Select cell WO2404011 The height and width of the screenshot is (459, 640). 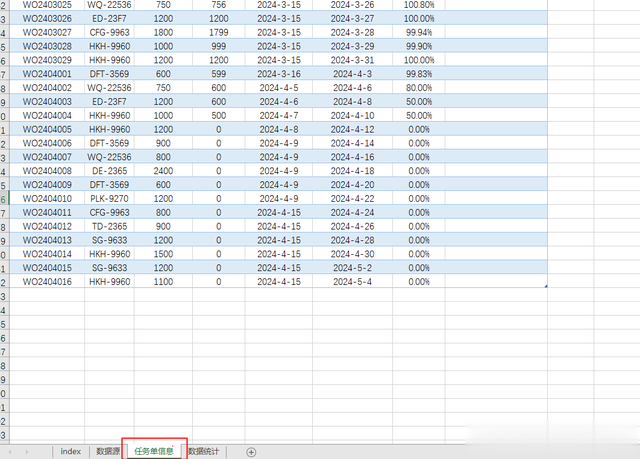pos(47,213)
